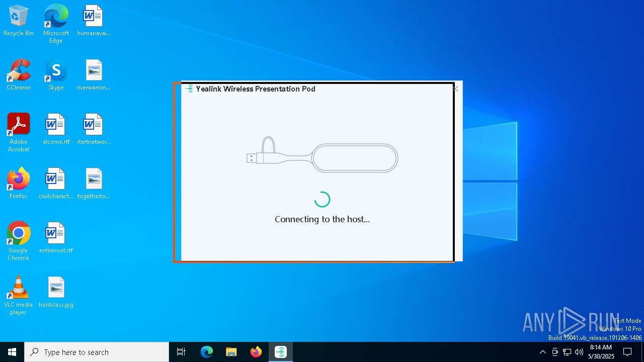Launch Skype desktop shortcut
Image resolution: width=644 pixels, height=362 pixels.
click(x=56, y=75)
